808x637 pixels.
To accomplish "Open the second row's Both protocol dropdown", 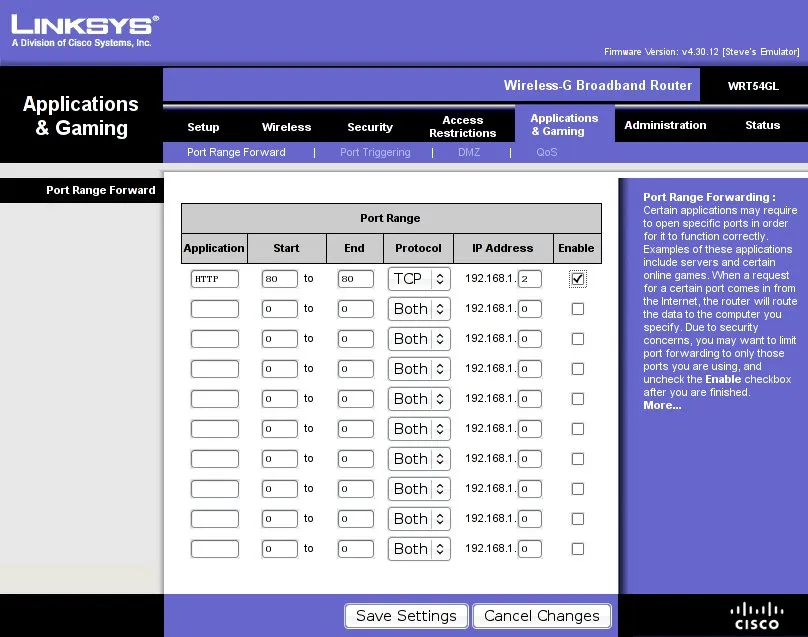I will pyautogui.click(x=418, y=308).
